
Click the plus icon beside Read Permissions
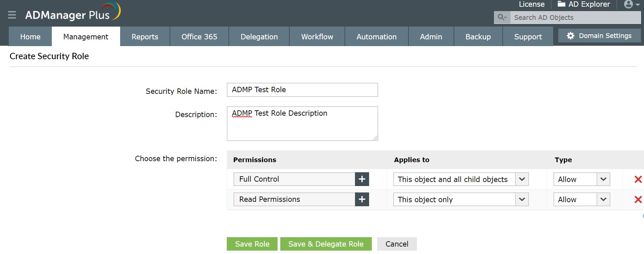coord(362,199)
